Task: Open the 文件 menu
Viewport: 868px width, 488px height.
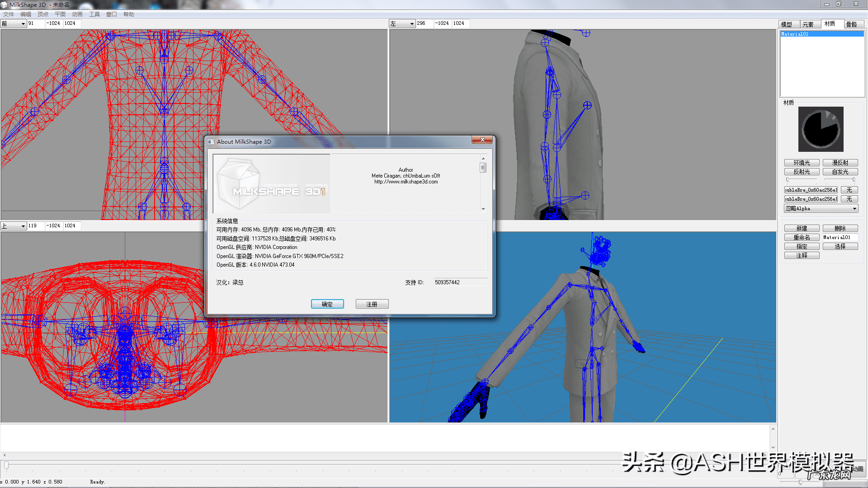Action: tap(9, 14)
